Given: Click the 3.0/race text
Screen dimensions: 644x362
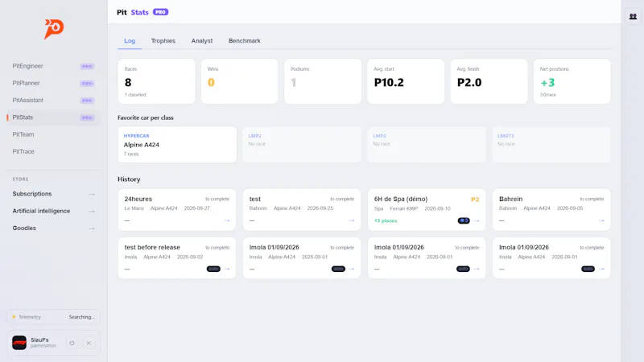Looking at the screenshot, I should pyautogui.click(x=548, y=95).
